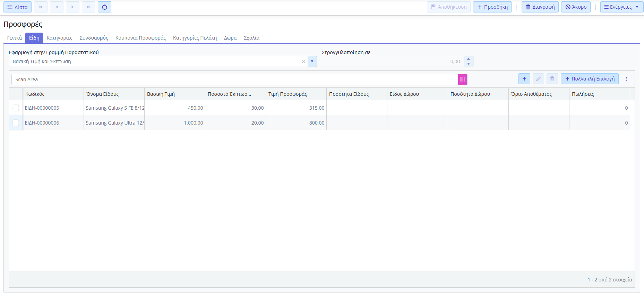Screen dimensions: 644x296
Task: Increase the Στρογγυλοποίηση σε value with up arrow
Action: [x=469, y=59]
